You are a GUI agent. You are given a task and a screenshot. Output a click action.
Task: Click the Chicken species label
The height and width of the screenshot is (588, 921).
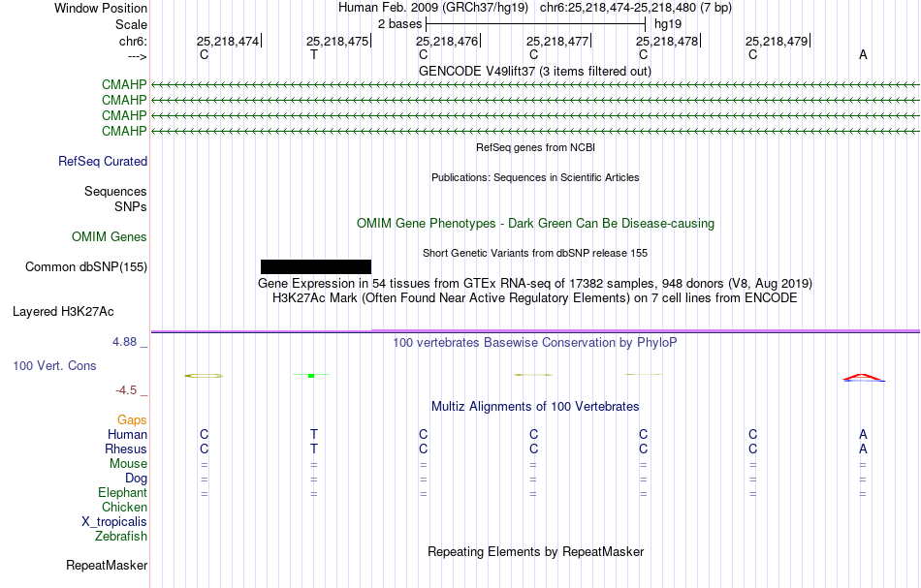(124, 507)
